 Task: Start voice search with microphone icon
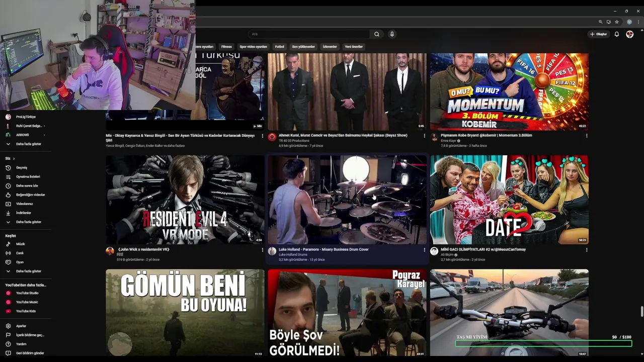point(392,34)
